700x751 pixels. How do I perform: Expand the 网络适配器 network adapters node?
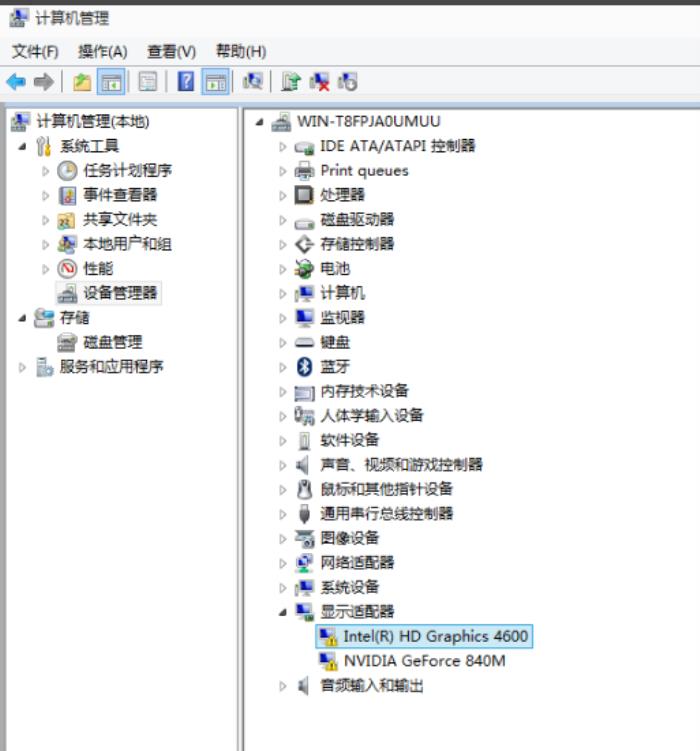coord(284,563)
